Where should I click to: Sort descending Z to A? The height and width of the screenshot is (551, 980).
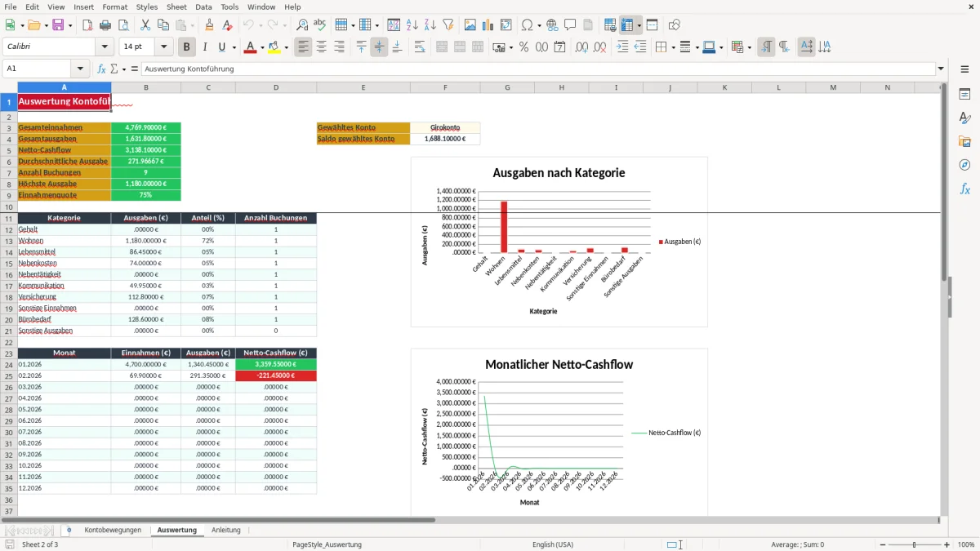430,25
